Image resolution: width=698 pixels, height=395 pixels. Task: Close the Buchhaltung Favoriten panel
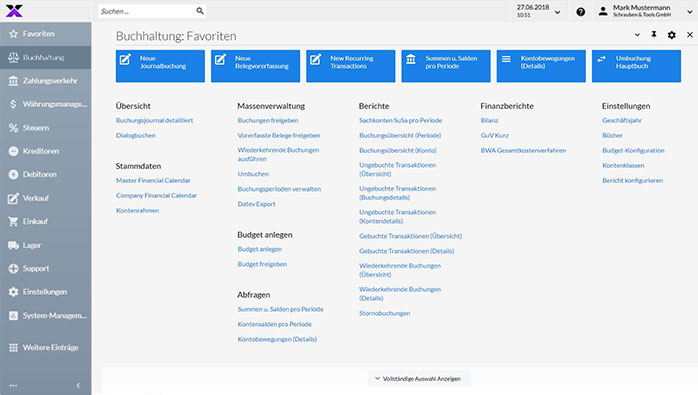point(690,35)
